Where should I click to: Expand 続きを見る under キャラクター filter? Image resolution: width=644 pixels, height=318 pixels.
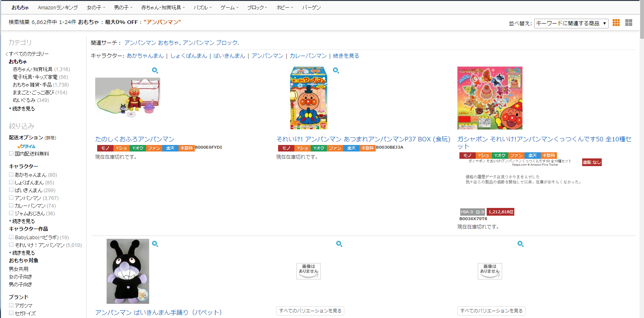pos(23,221)
